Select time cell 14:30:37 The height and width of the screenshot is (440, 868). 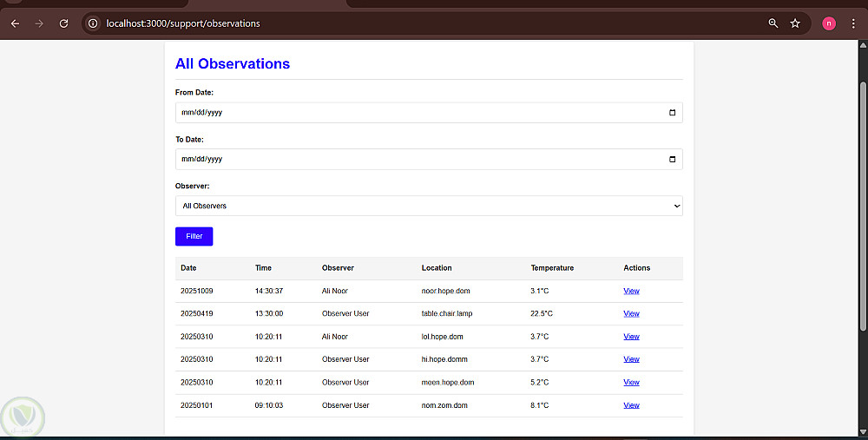tap(269, 291)
